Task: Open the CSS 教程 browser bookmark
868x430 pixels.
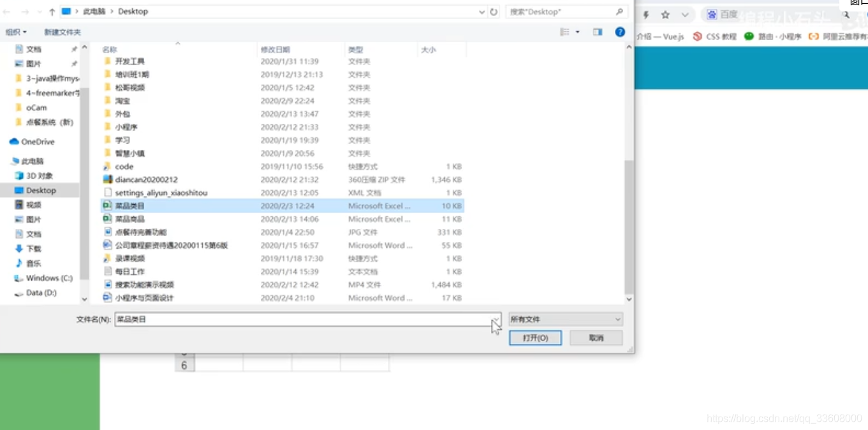Action: pos(714,37)
